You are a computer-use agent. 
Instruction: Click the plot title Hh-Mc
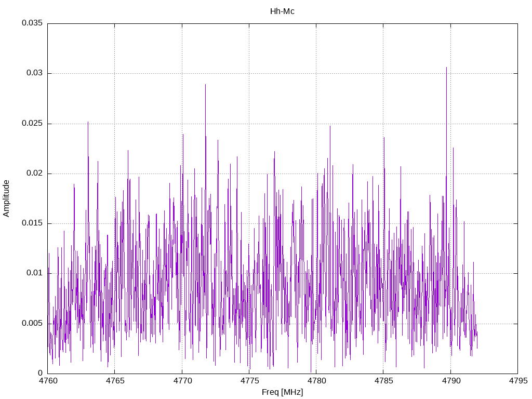point(282,11)
